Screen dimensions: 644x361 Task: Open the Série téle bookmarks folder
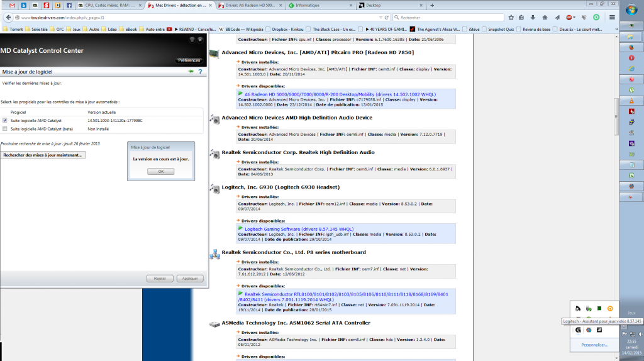coord(36,29)
